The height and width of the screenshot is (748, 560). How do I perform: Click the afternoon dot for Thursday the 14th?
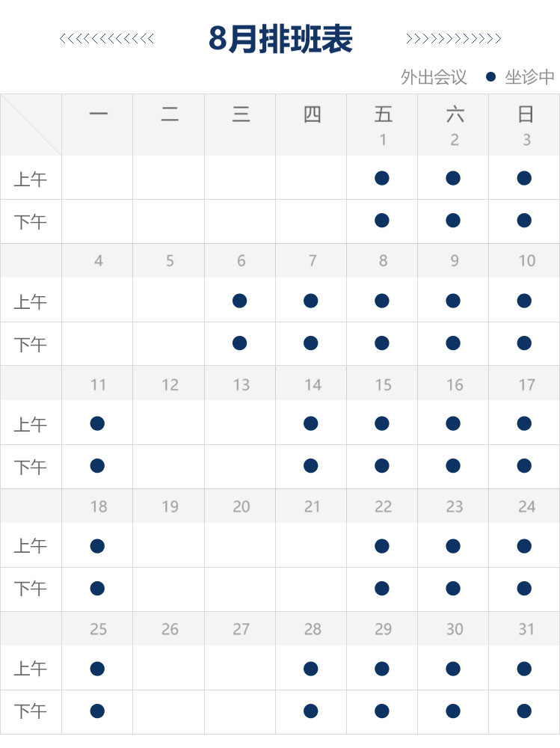(310, 465)
